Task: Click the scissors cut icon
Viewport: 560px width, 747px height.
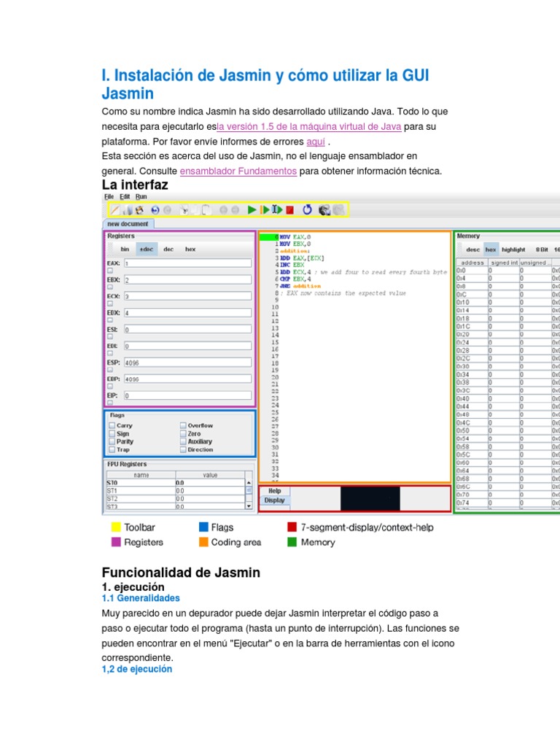Action: [x=183, y=209]
